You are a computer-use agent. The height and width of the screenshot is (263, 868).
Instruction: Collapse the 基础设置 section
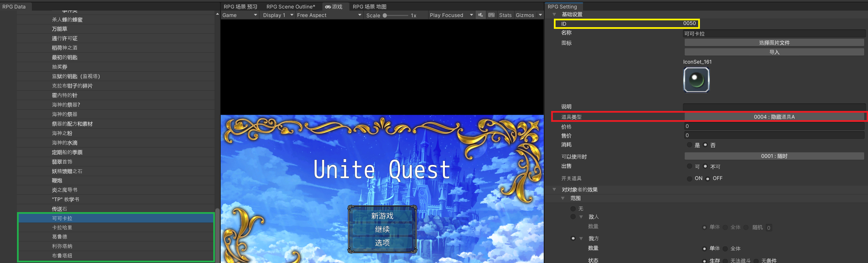pyautogui.click(x=554, y=15)
